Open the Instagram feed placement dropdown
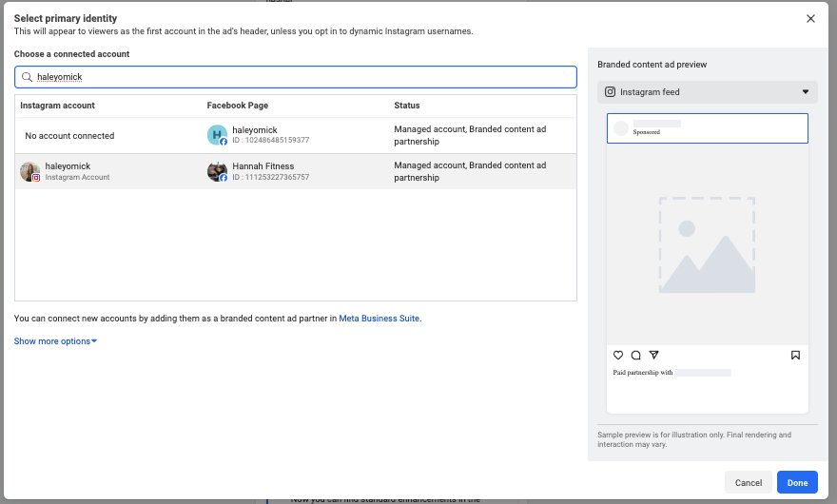Screen dimensions: 837x504 [x=805, y=92]
